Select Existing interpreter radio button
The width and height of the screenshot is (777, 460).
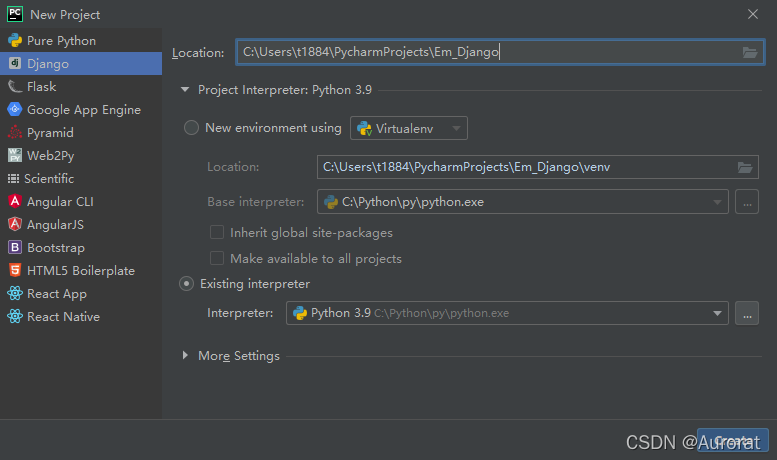point(186,284)
